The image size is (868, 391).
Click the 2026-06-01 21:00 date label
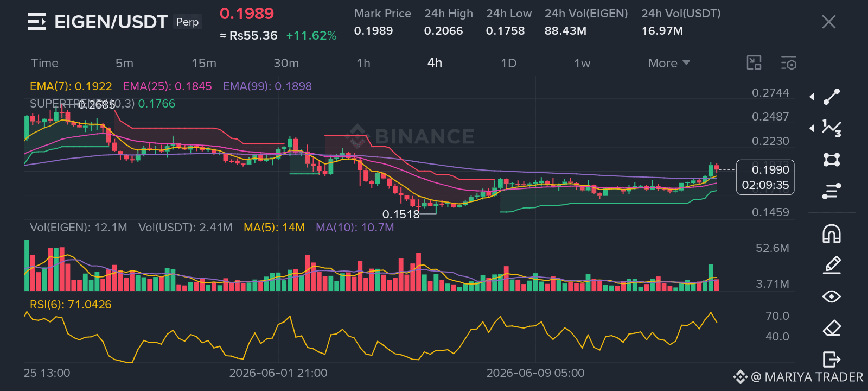(278, 373)
